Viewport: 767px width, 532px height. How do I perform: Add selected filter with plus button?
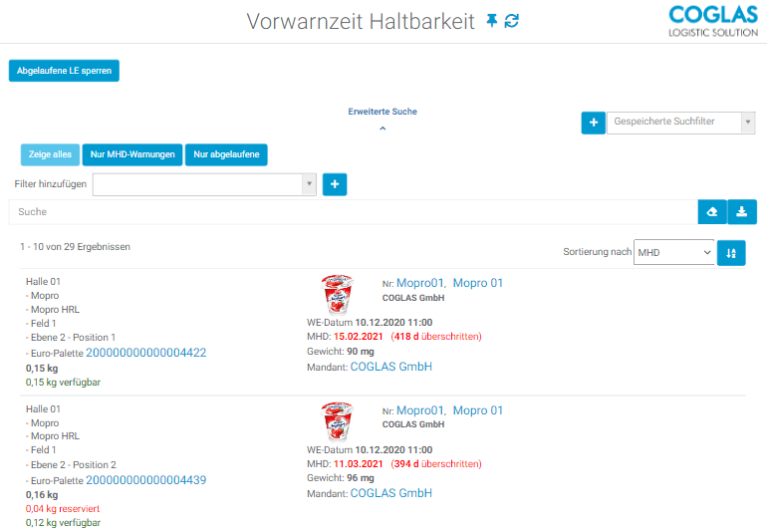335,184
